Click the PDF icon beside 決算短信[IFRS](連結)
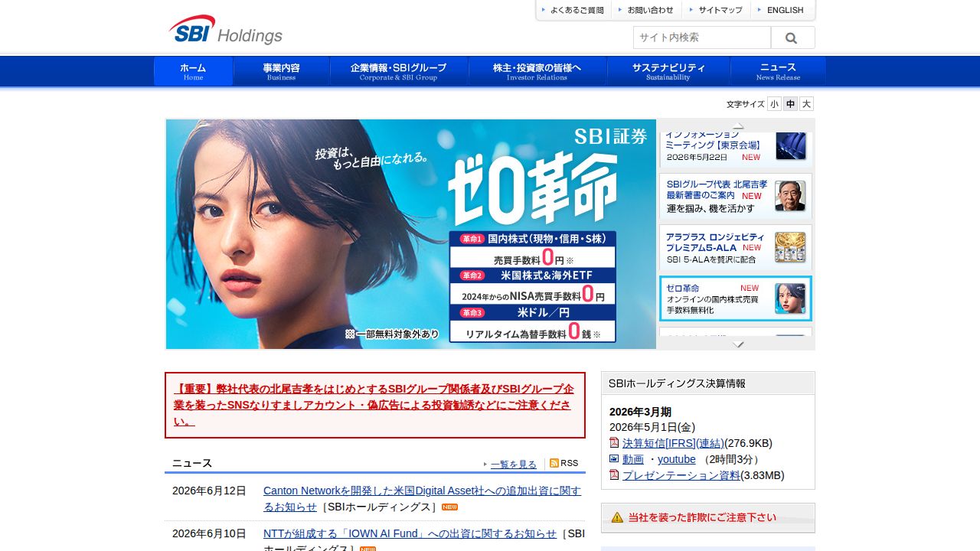The image size is (980, 551). pos(614,442)
